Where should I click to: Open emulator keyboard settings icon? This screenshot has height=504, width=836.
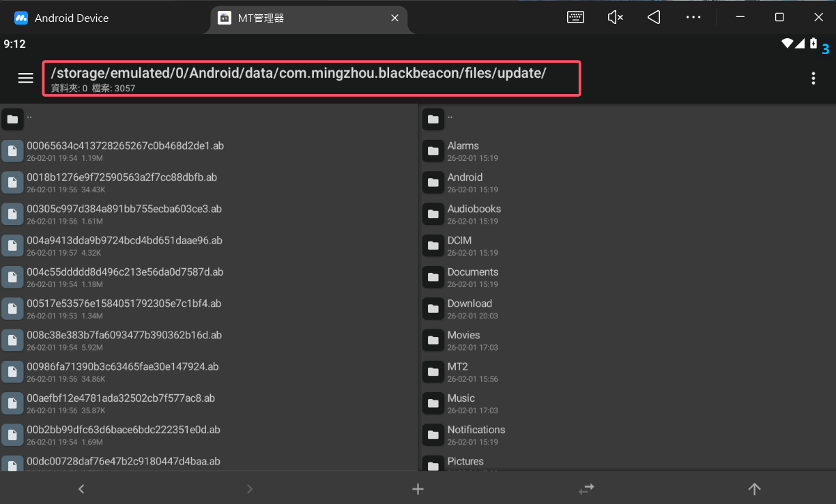(575, 17)
